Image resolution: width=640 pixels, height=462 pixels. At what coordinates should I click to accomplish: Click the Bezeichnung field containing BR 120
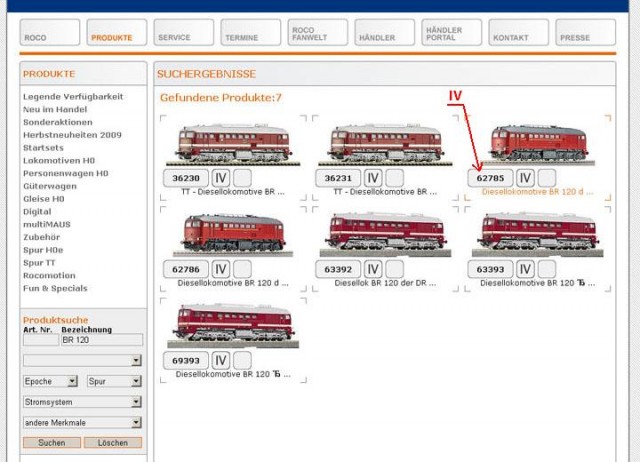pos(102,340)
